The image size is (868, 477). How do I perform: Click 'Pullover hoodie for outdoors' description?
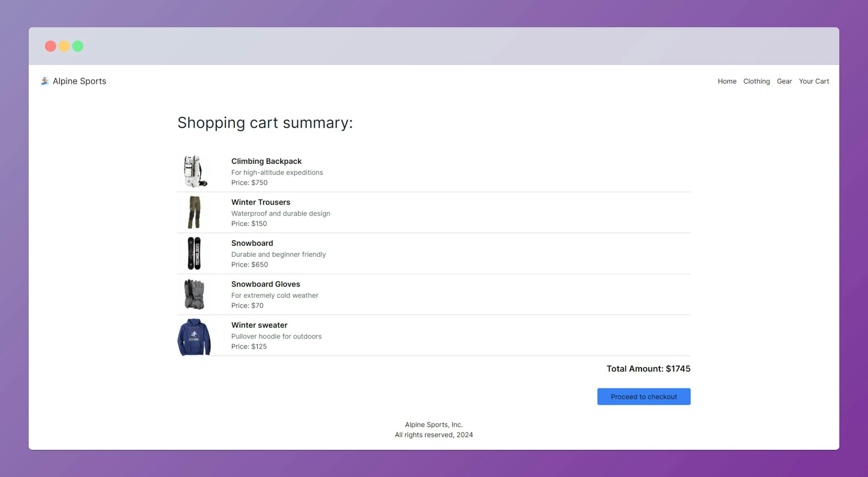click(x=276, y=336)
